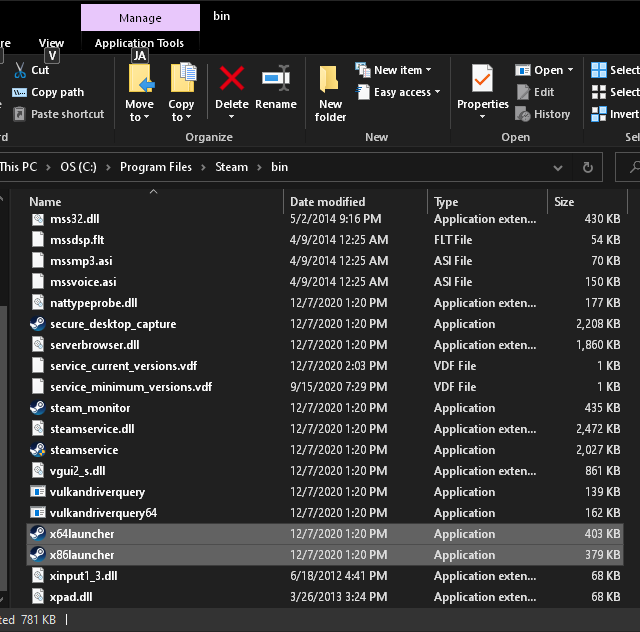
Task: Click the Steam icon next to steam_monitor
Action: [38, 408]
